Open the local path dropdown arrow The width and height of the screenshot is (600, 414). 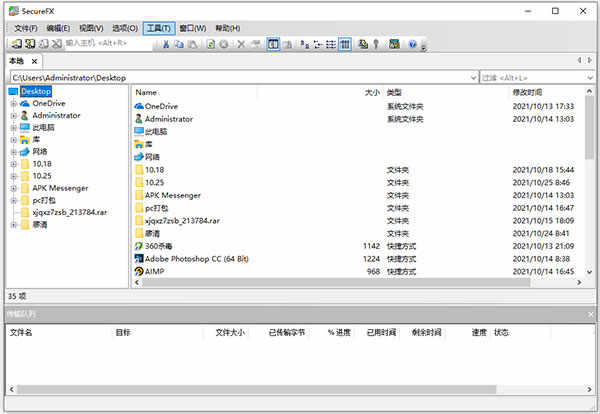point(473,77)
